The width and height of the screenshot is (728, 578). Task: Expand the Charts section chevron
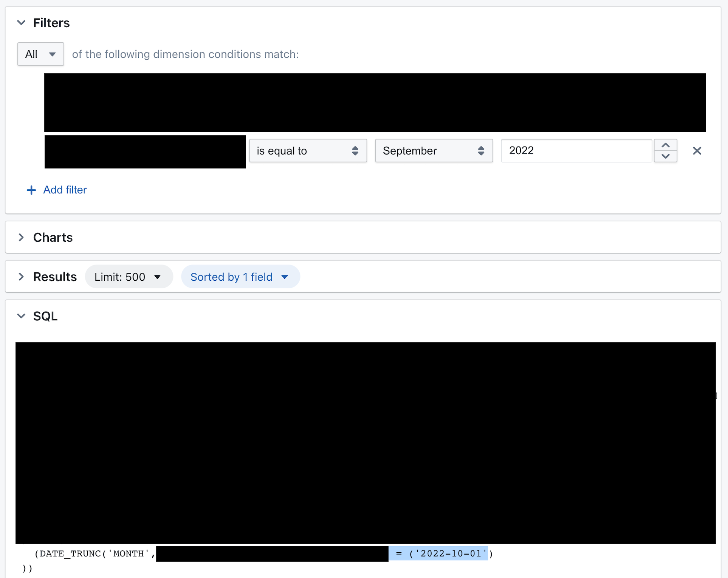click(x=21, y=237)
